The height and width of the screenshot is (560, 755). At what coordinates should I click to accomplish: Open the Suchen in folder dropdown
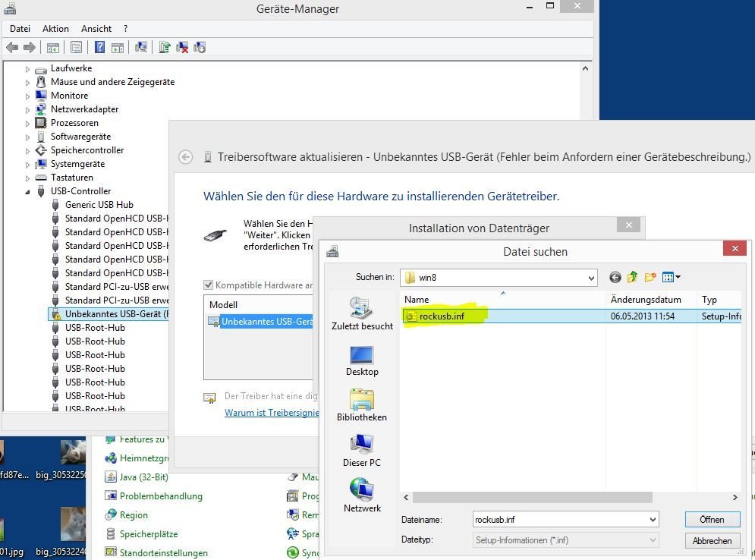(x=591, y=278)
